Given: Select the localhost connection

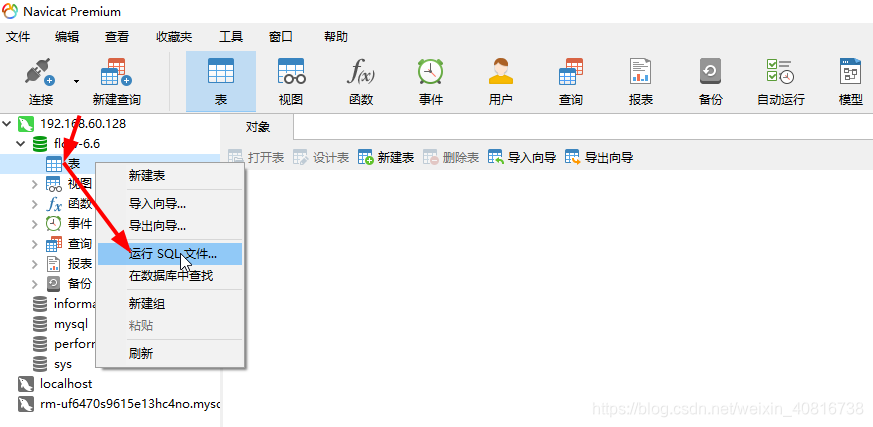Looking at the screenshot, I should (66, 384).
